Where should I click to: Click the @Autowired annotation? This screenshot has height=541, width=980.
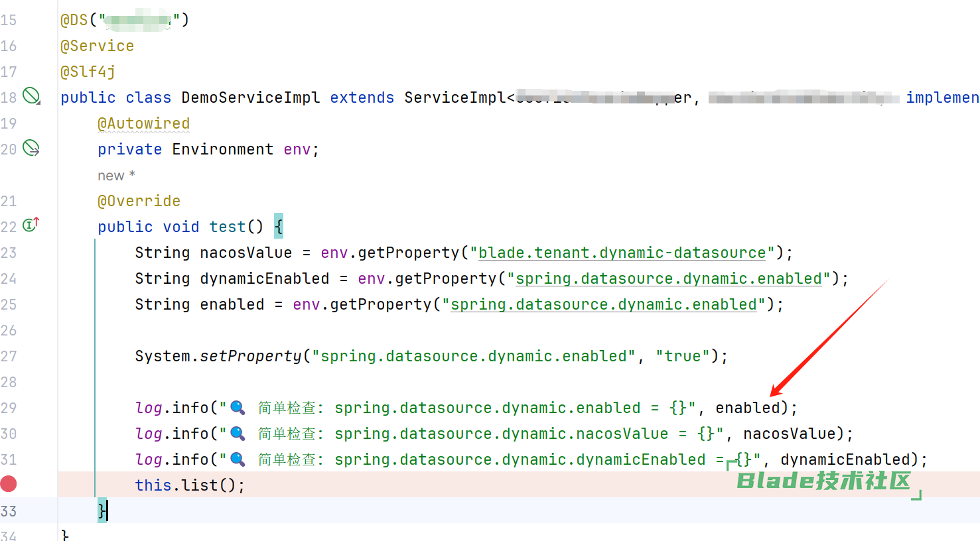143,124
